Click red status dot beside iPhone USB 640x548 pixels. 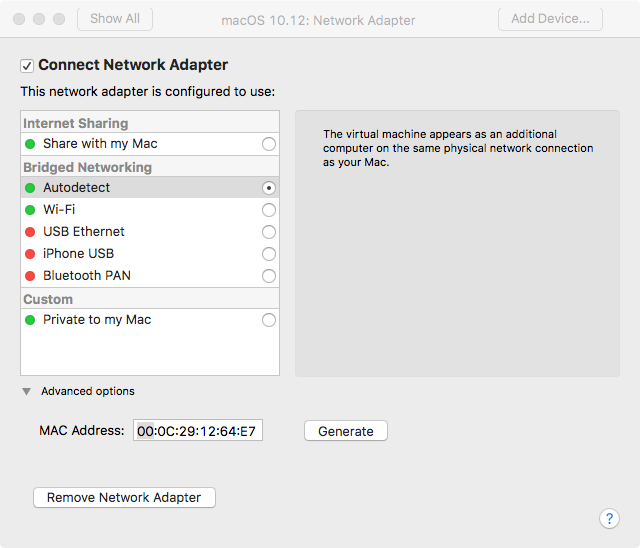pyautogui.click(x=30, y=254)
